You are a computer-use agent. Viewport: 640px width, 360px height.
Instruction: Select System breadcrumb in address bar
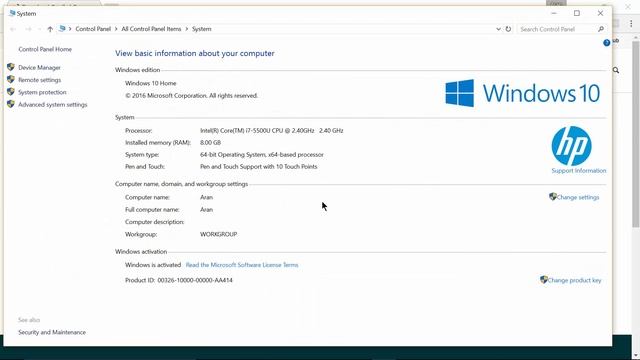[x=202, y=29]
